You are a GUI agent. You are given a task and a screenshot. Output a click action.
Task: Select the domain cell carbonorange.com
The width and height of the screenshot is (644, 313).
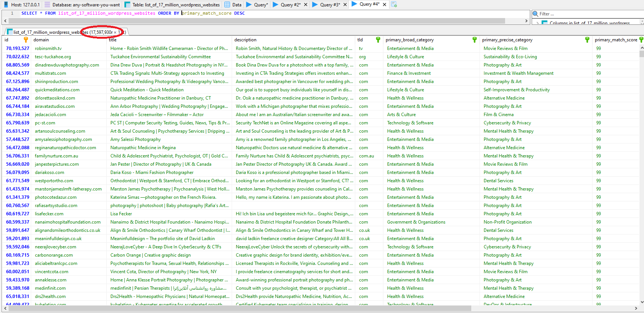(x=54, y=255)
